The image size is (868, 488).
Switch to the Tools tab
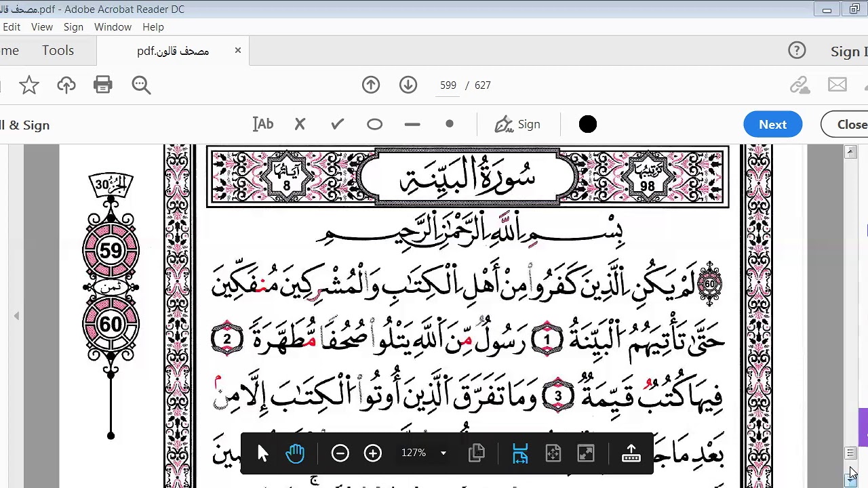pos(58,51)
